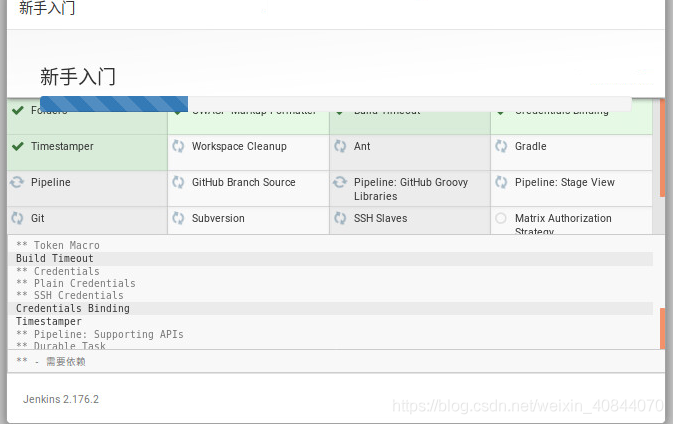673x424 pixels.
Task: Click the Jenkins 2.176.2 version text
Action: coord(61,399)
